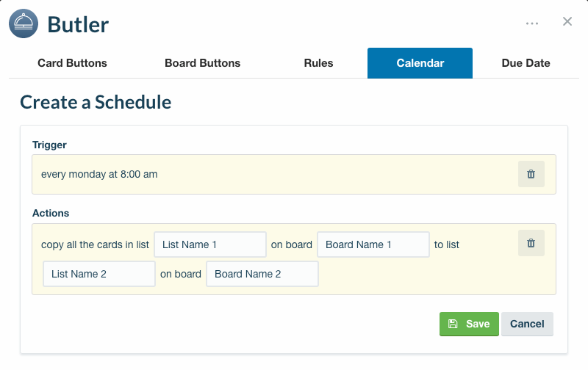588x370 pixels.
Task: Click the Butler title text
Action: (78, 25)
